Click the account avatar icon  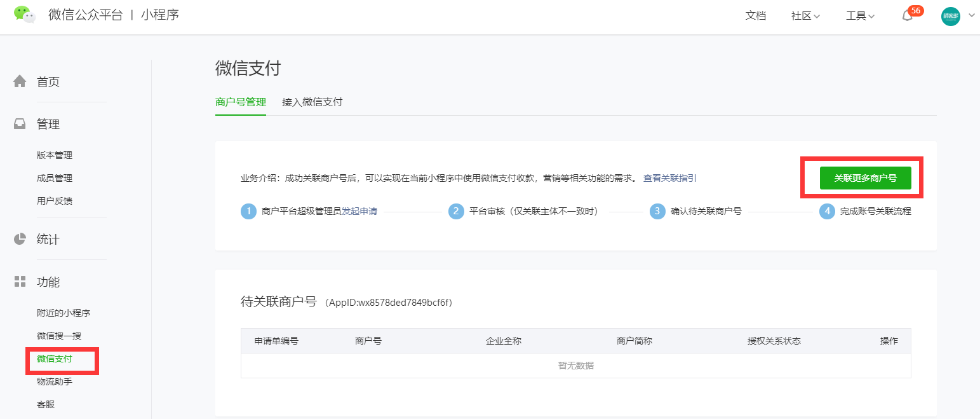coord(951,17)
